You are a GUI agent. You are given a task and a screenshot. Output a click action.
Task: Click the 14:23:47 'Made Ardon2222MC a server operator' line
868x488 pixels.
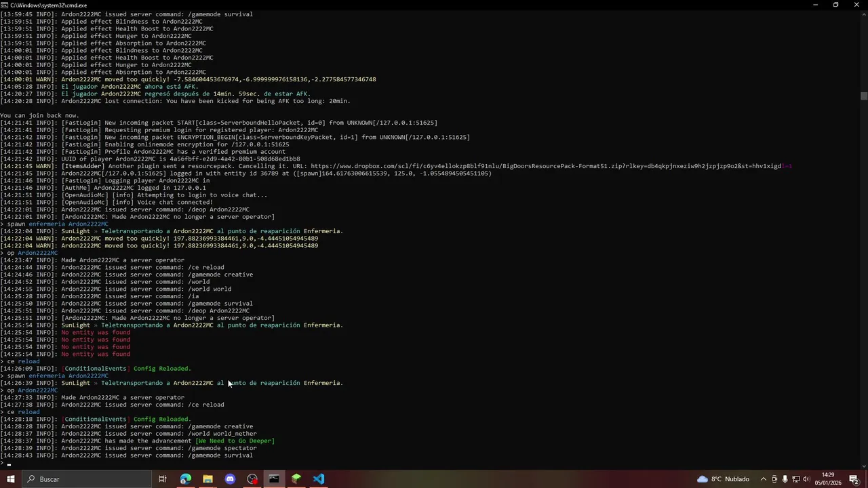(92, 260)
